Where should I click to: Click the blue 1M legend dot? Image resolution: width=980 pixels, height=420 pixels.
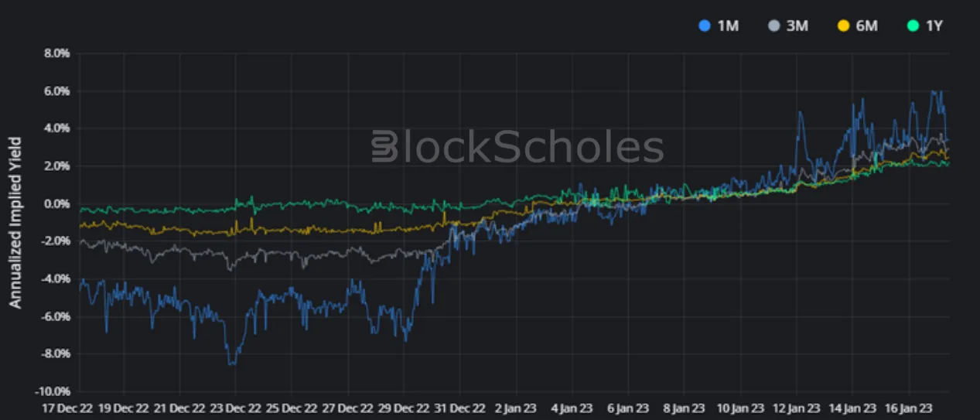(x=703, y=26)
